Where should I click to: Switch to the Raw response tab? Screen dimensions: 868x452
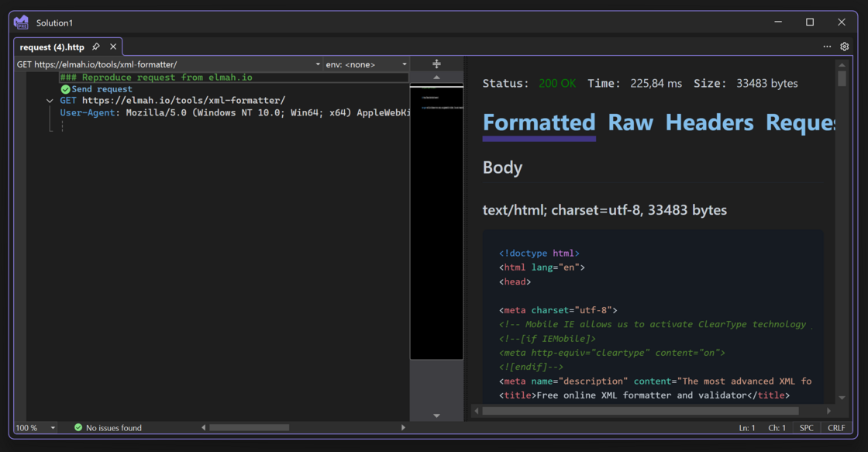coord(631,122)
